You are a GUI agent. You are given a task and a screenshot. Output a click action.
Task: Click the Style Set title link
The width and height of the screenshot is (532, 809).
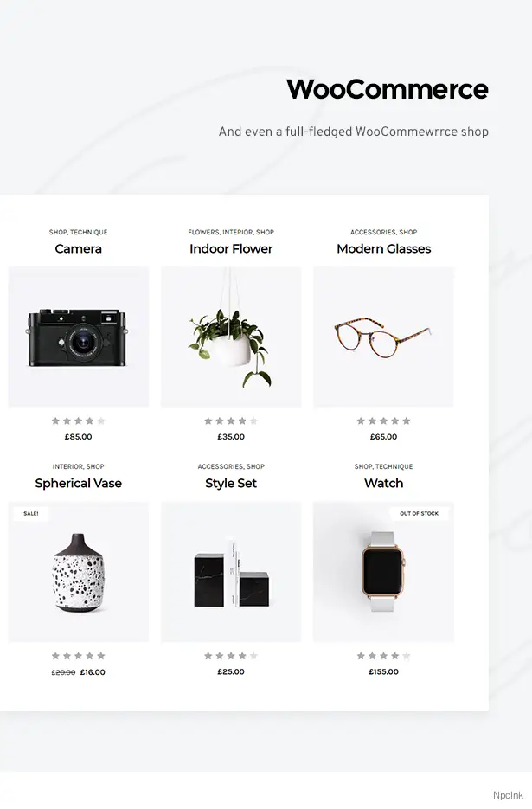231,484
